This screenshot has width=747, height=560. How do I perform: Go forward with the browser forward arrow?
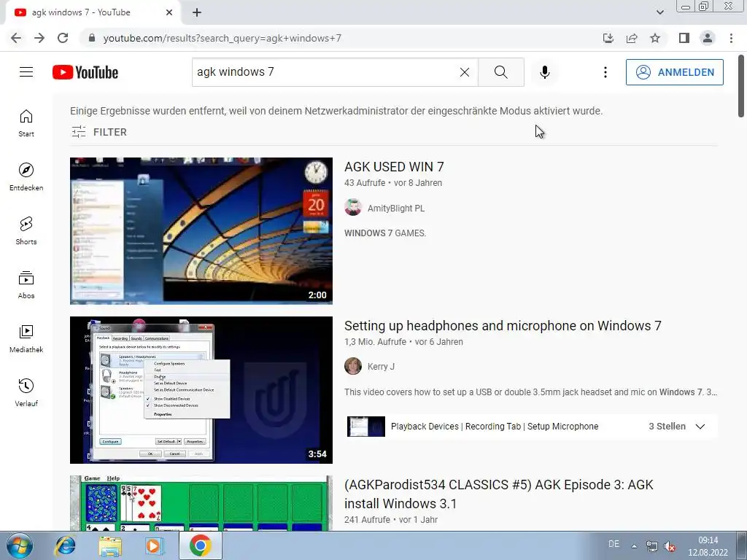[x=39, y=38]
